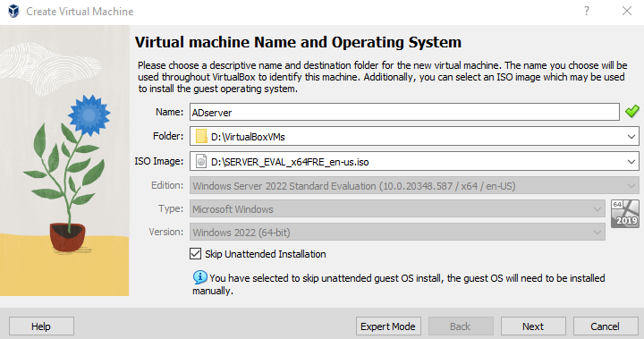Click the Cancel button
Screen dimensions: 644x339
pos(606,326)
